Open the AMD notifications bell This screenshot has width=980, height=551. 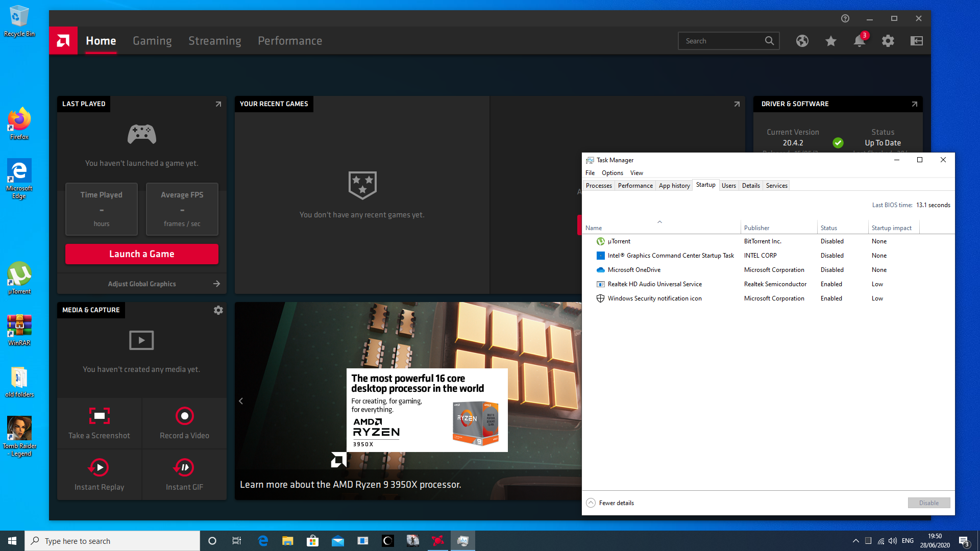(x=859, y=41)
